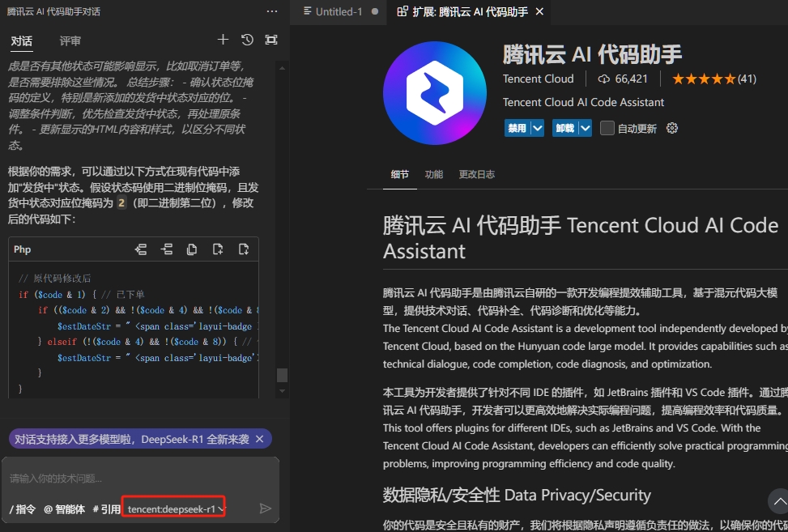
Task: Expand the 禁用 dropdown arrow
Action: click(x=537, y=128)
